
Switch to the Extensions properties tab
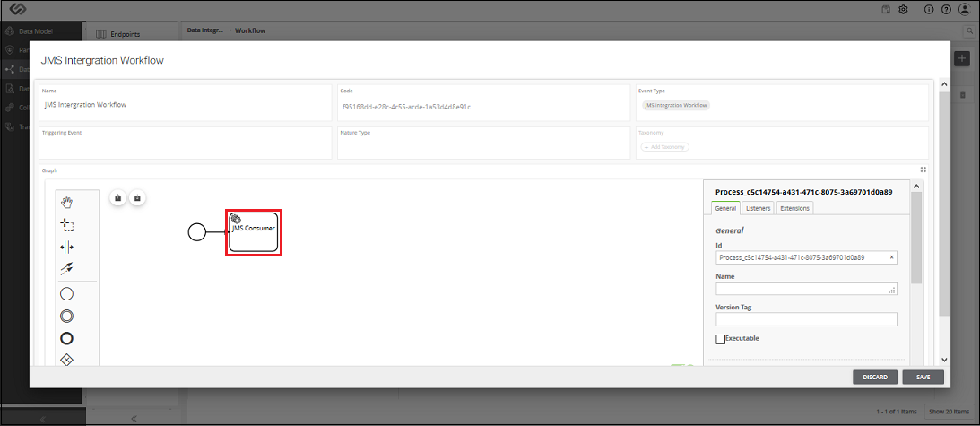tap(794, 208)
